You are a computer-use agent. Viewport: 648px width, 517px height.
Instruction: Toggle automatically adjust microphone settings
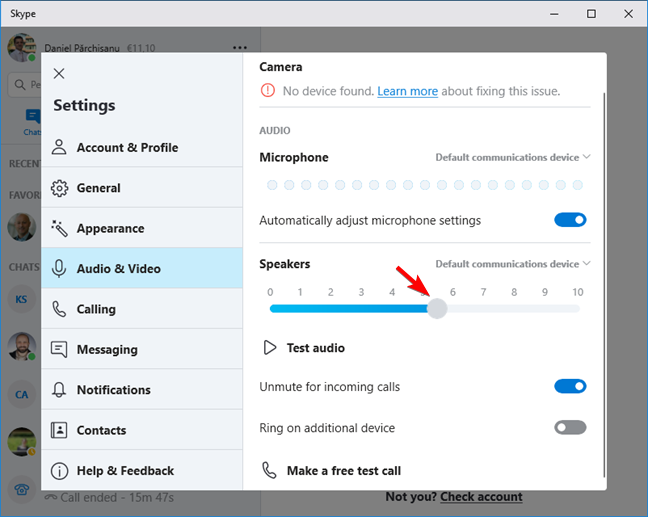(x=570, y=220)
